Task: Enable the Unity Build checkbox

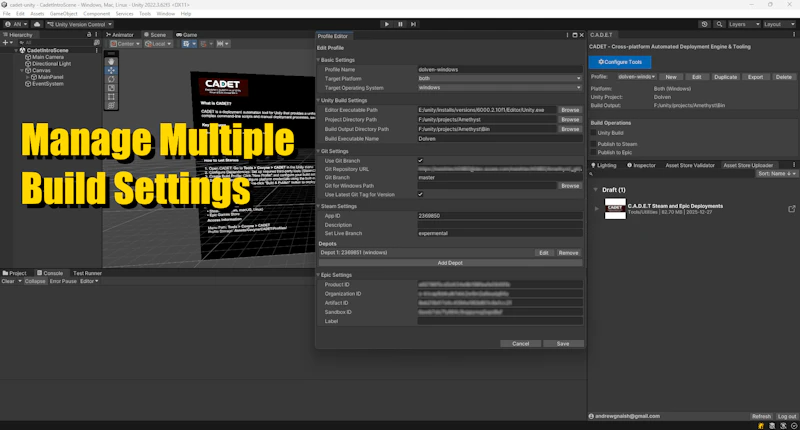Action: (x=593, y=133)
